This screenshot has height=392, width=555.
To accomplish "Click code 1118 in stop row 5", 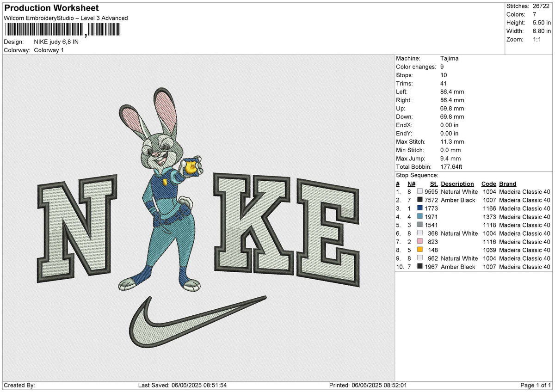I will point(489,225).
